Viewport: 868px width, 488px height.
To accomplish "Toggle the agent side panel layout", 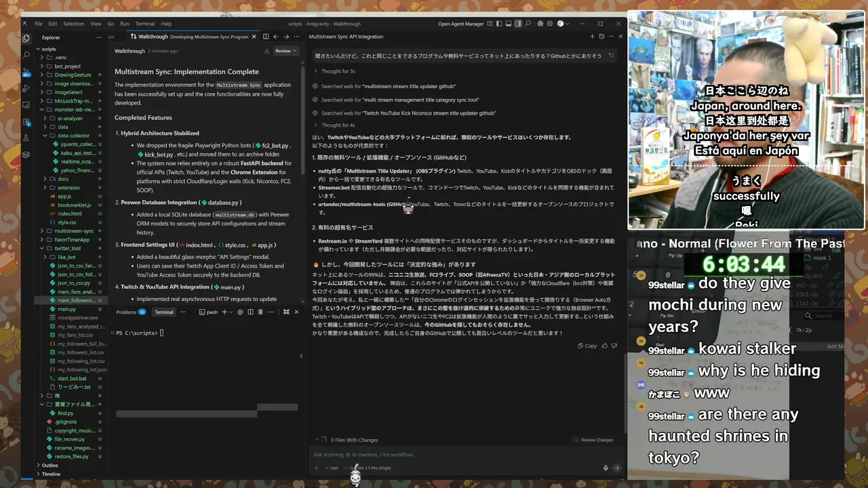I will [x=518, y=24].
